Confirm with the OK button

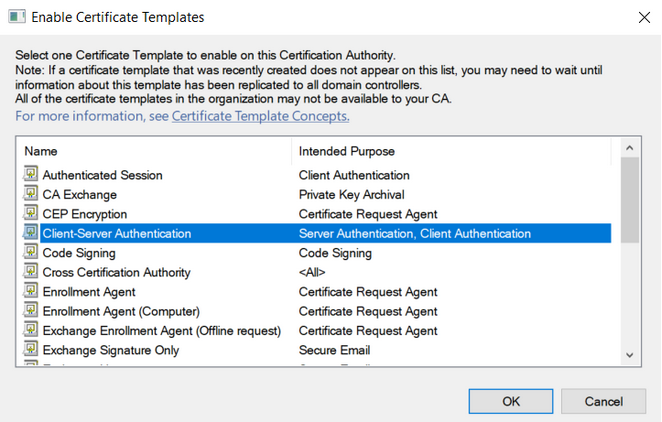point(511,401)
